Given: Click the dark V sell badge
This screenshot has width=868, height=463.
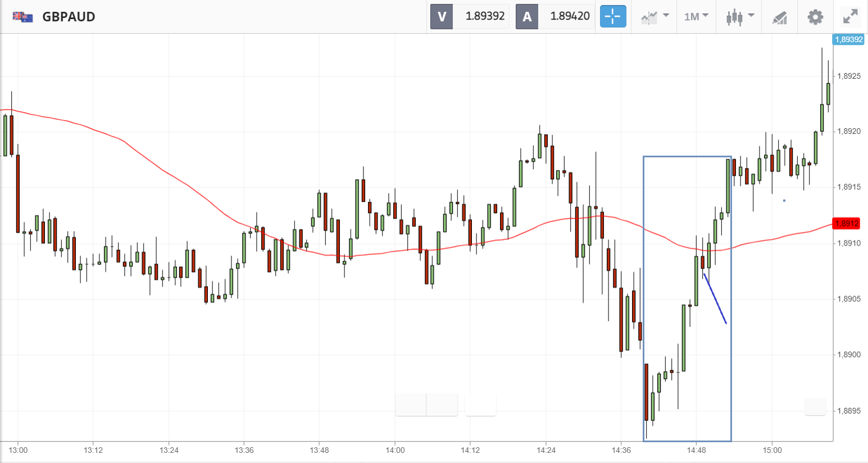Looking at the screenshot, I should coord(442,16).
